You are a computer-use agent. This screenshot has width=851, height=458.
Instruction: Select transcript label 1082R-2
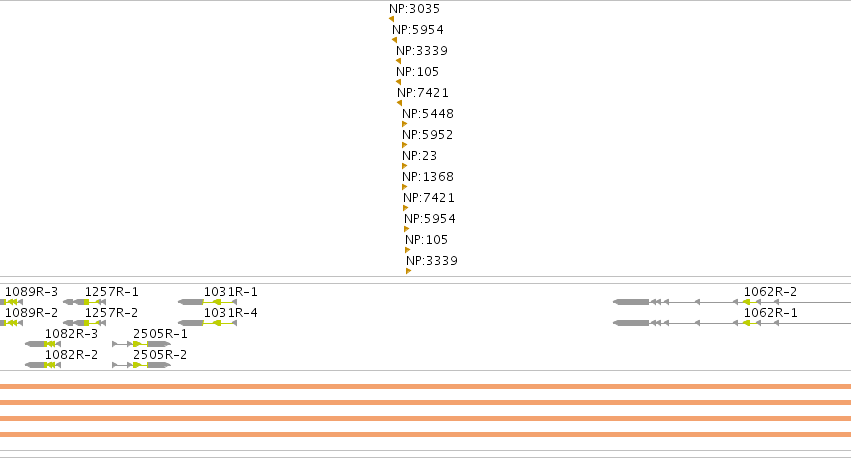click(x=71, y=355)
